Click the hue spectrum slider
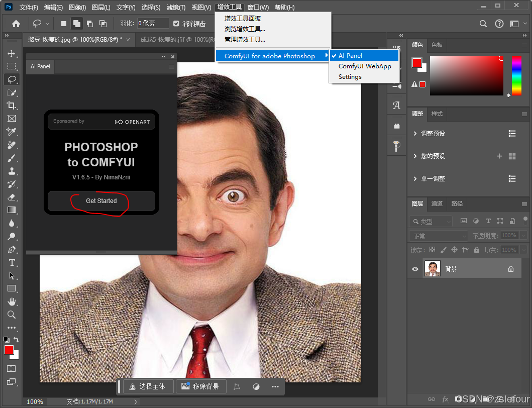532x408 pixels. click(x=516, y=76)
